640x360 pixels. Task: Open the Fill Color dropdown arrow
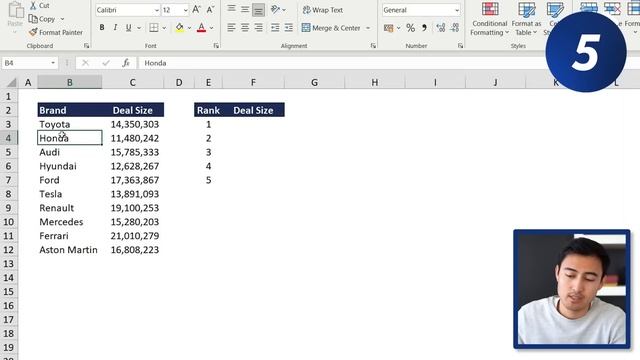click(x=189, y=28)
